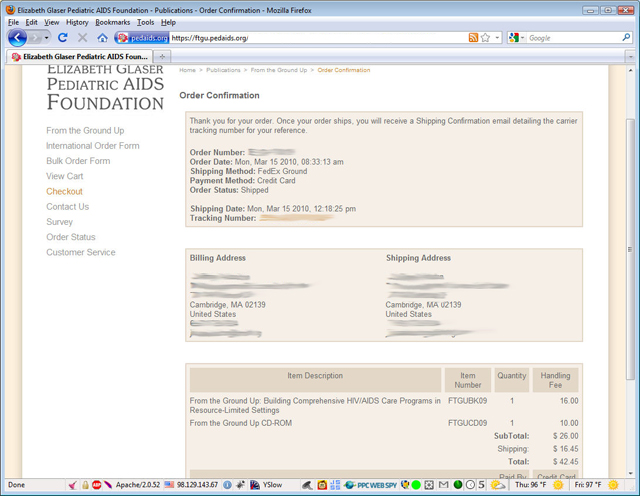Open a new tab with the plus button
Image resolution: width=640 pixels, height=496 pixels.
[x=162, y=57]
